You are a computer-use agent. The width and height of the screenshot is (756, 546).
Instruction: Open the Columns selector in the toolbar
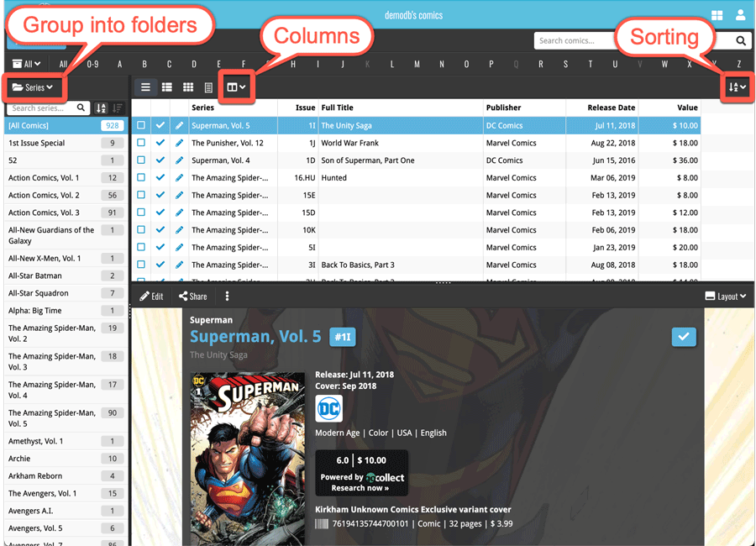click(238, 87)
